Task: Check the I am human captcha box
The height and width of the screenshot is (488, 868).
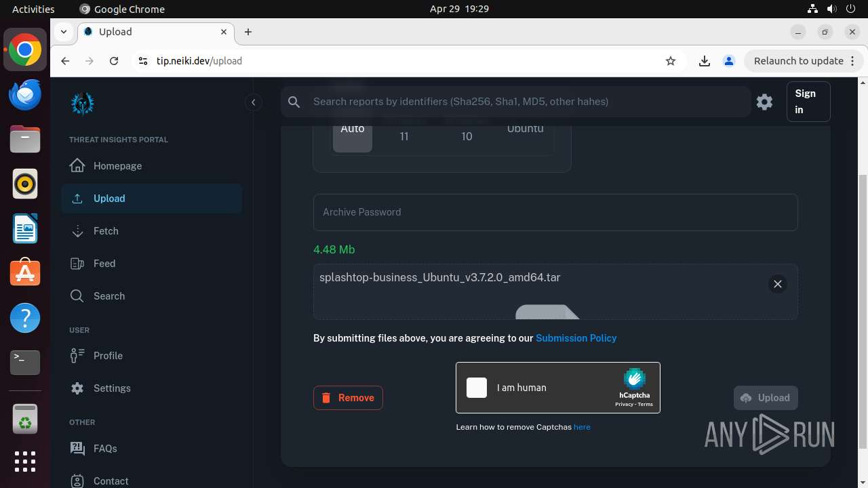Action: pyautogui.click(x=477, y=388)
